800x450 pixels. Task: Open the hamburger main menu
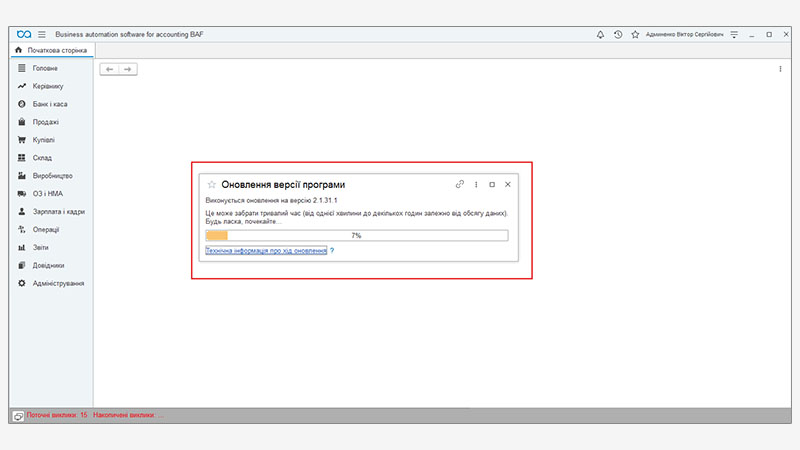[x=42, y=34]
